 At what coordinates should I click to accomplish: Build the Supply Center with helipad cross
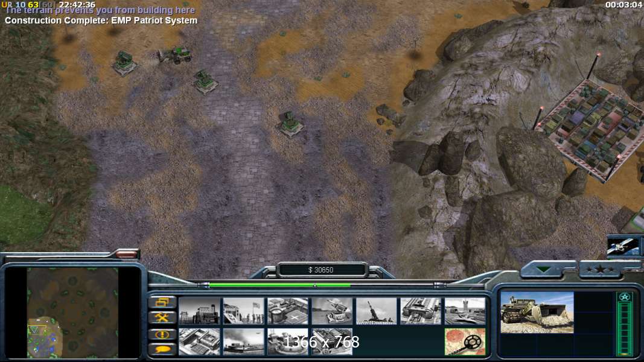(288, 311)
